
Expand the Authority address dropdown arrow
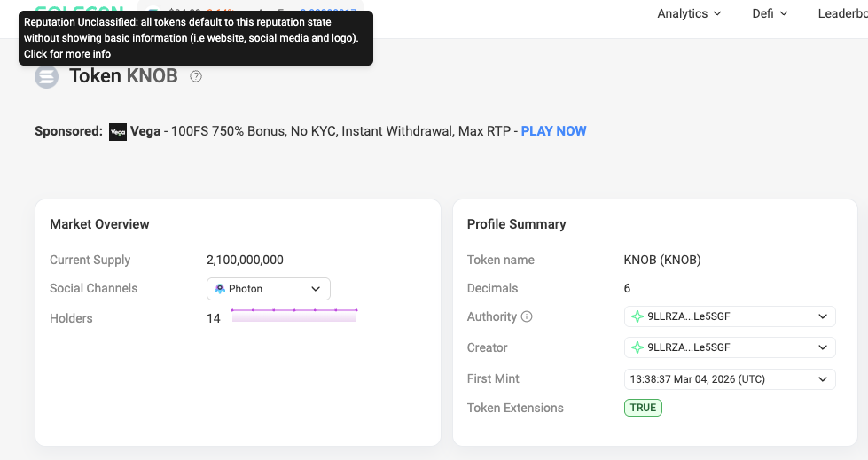coord(822,316)
